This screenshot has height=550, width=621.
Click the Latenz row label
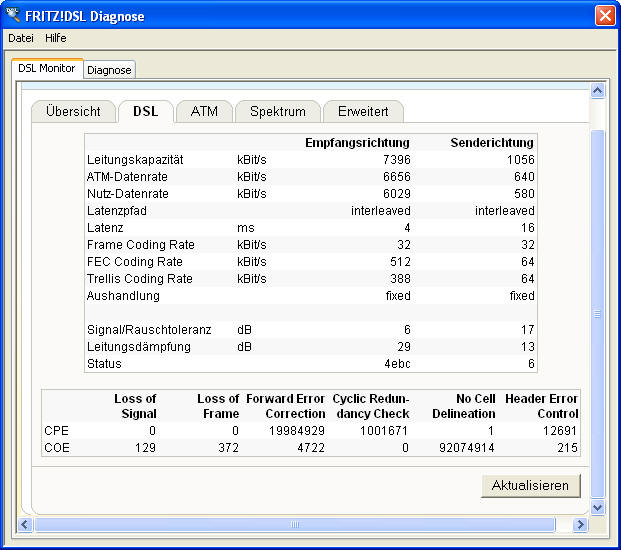tap(105, 228)
